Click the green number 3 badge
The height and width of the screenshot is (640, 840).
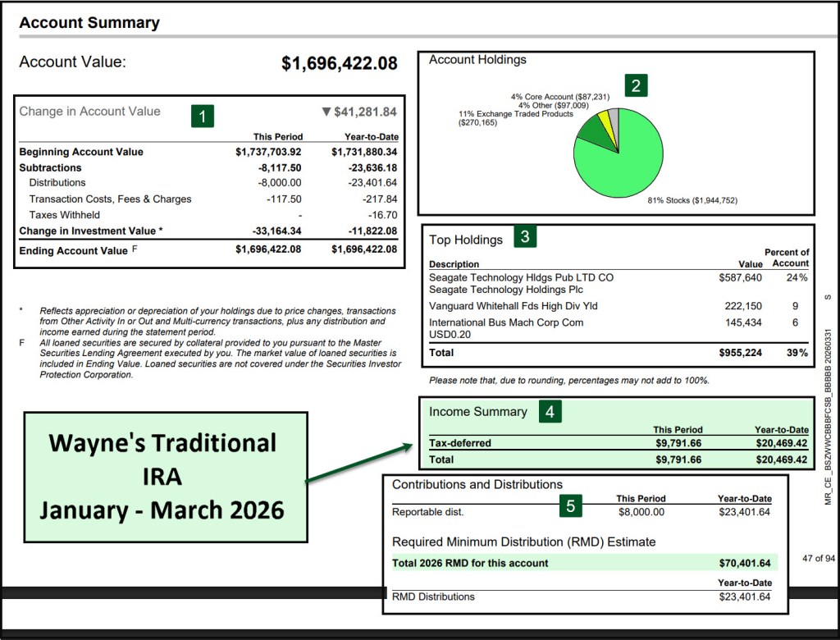tap(525, 238)
